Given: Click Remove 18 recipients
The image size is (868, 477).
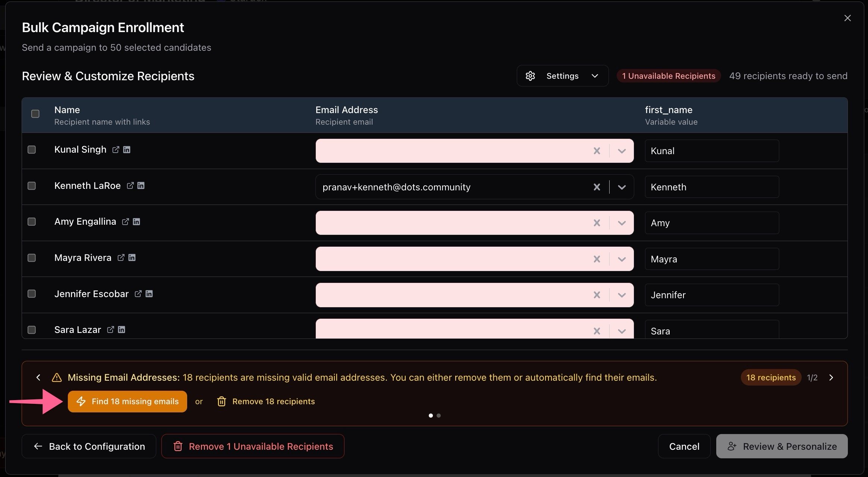Looking at the screenshot, I should click(266, 402).
